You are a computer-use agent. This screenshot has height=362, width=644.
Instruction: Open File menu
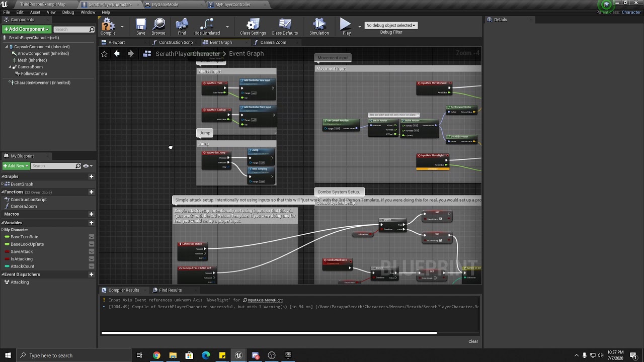[7, 12]
